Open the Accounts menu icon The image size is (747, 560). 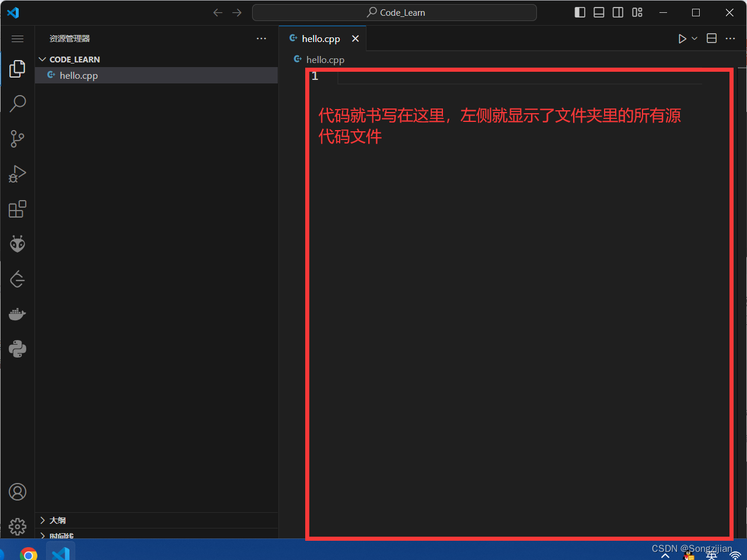coord(18,492)
